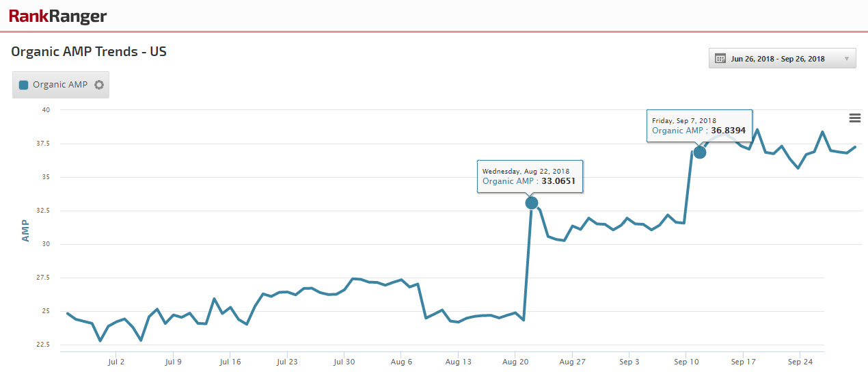Viewport: 868px width, 374px height.
Task: Click the Organic AMP Trends - US title
Action: tap(89, 51)
